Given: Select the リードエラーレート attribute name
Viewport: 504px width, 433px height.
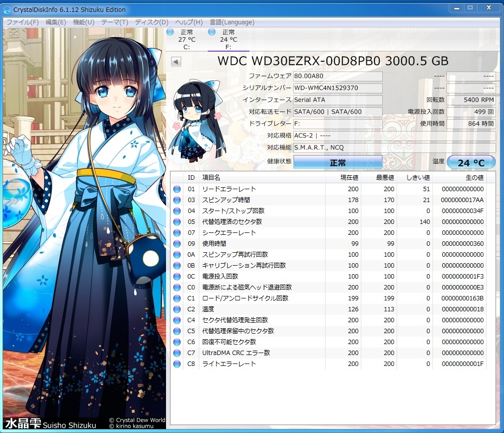Looking at the screenshot, I should tap(229, 189).
